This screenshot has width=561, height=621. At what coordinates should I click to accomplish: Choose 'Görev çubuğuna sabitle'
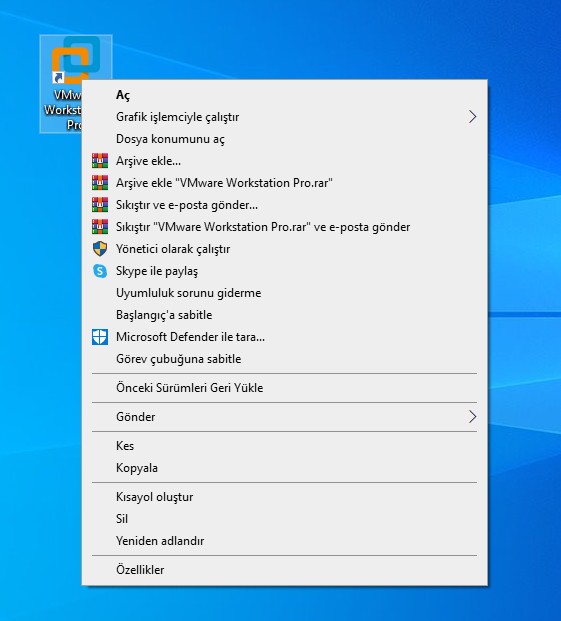pyautogui.click(x=284, y=359)
